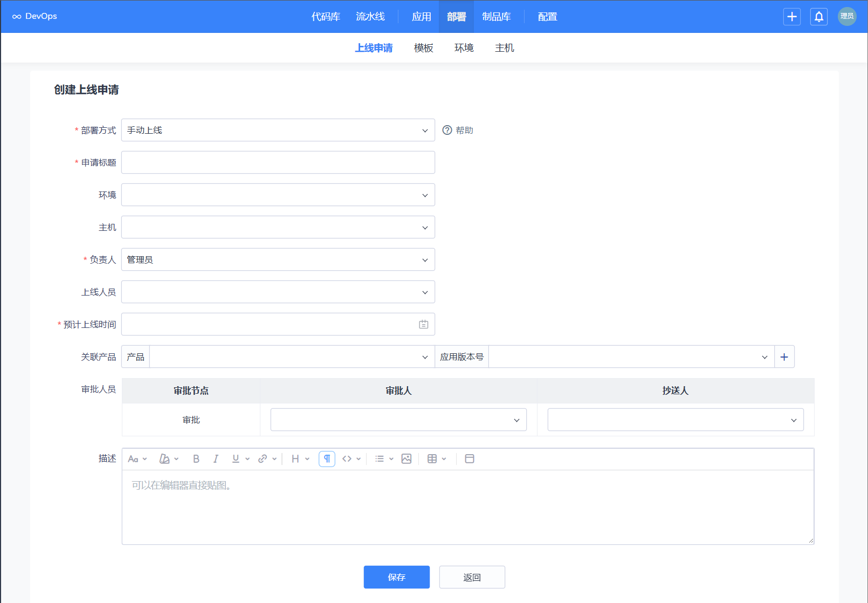This screenshot has height=603, width=868.
Task: Toggle italic formatting in editor
Action: click(216, 458)
